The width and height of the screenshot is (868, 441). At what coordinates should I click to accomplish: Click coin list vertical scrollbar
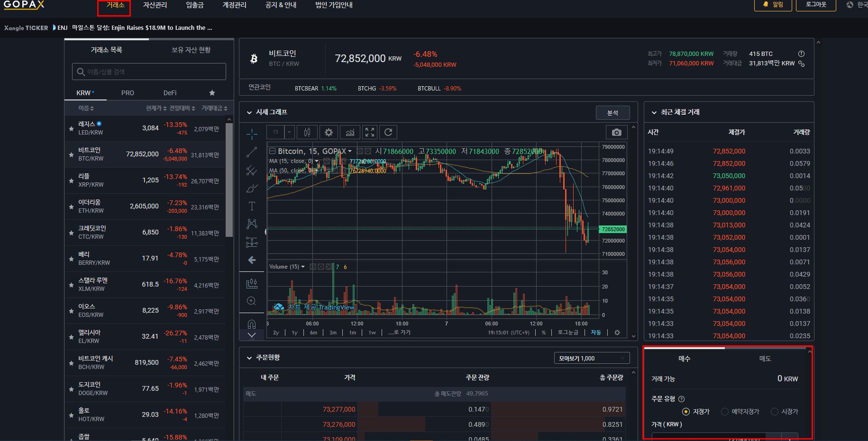[x=229, y=180]
